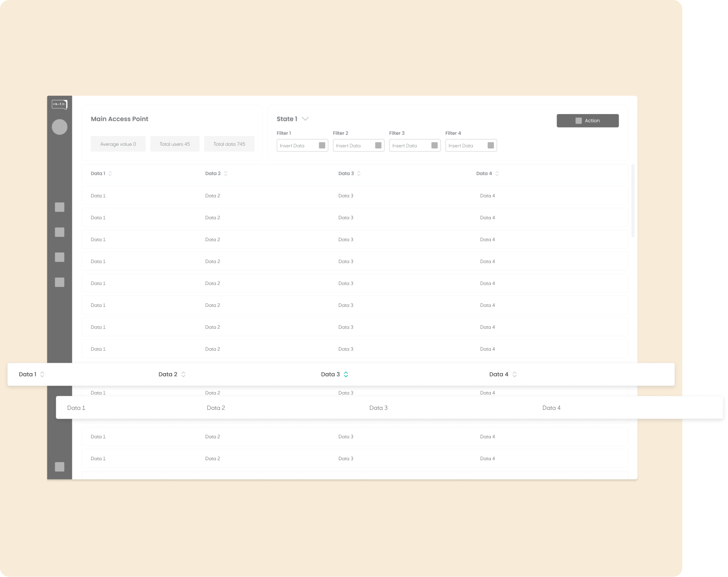
Task: Click the Filter 1 label
Action: (284, 133)
